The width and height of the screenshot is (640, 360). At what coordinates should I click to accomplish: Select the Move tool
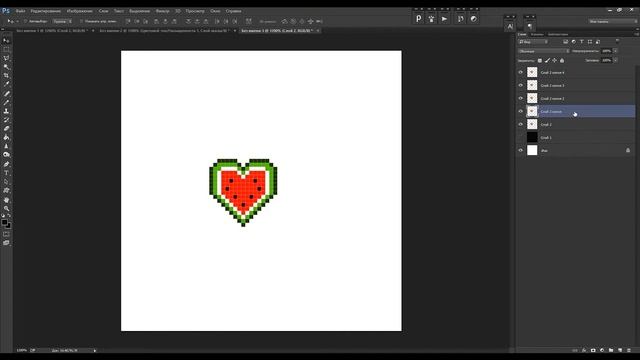[x=6, y=40]
